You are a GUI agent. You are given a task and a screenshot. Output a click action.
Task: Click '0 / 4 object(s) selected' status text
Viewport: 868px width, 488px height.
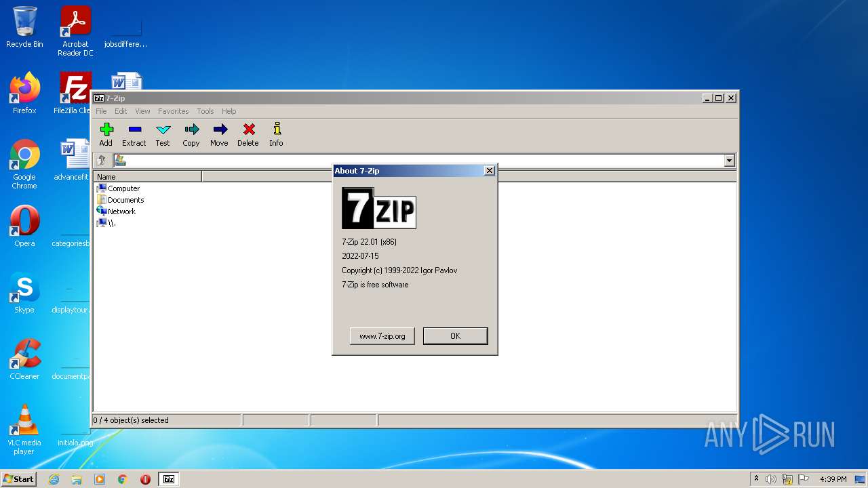click(x=131, y=420)
